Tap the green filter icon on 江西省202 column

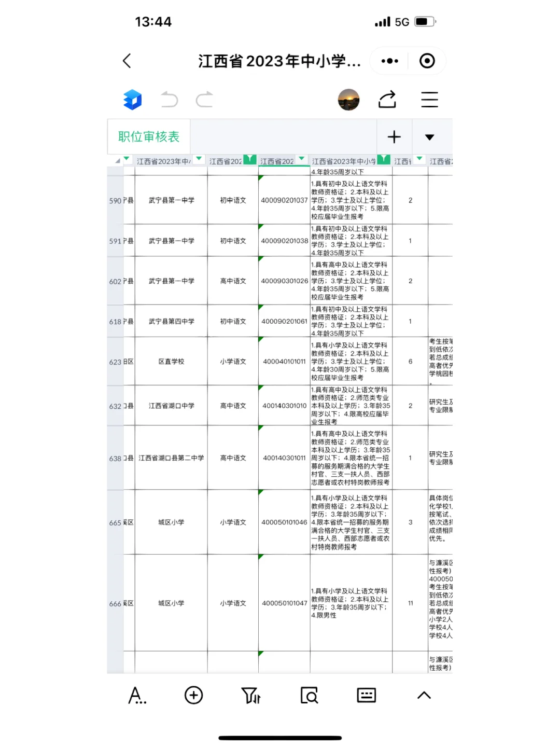[x=250, y=160]
